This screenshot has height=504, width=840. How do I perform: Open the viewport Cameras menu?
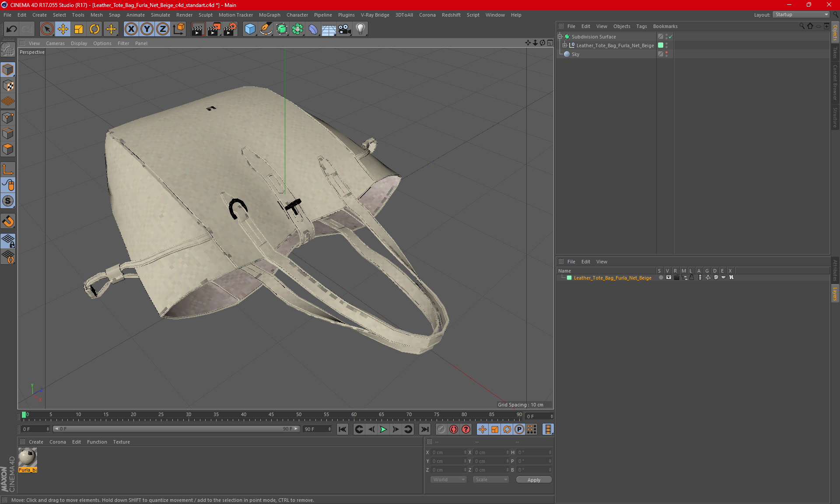(x=55, y=43)
